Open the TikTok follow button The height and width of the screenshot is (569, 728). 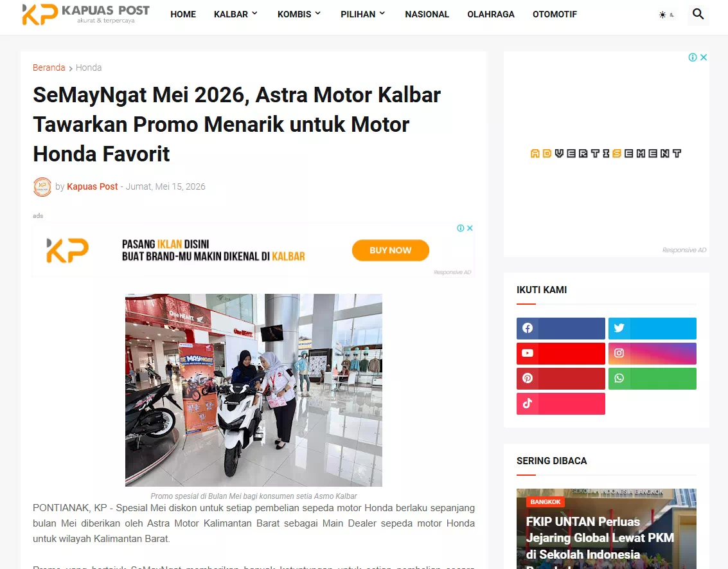[560, 404]
